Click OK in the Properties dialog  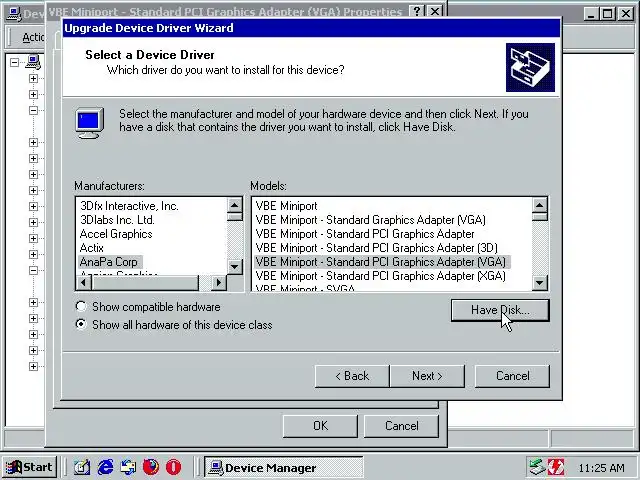320,426
